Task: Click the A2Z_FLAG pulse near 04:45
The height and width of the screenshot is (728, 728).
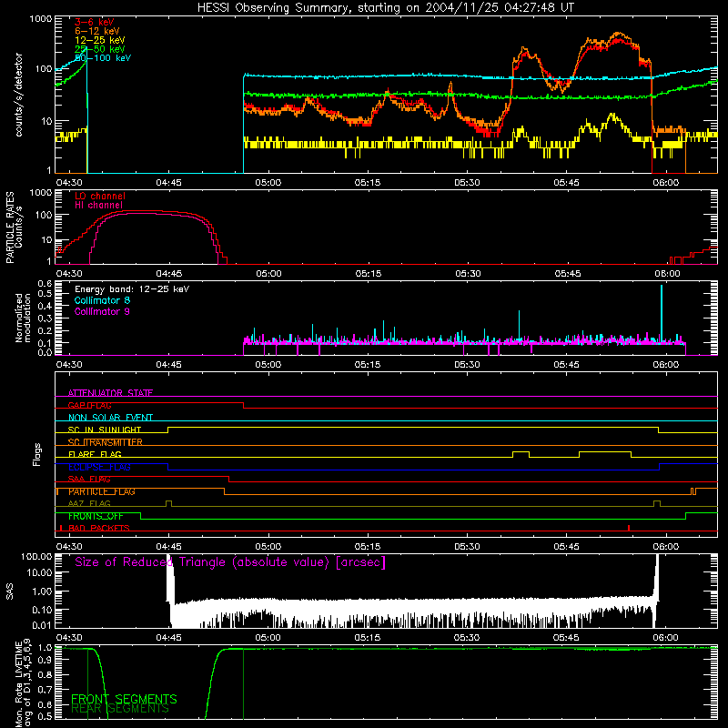Action: 168,503
